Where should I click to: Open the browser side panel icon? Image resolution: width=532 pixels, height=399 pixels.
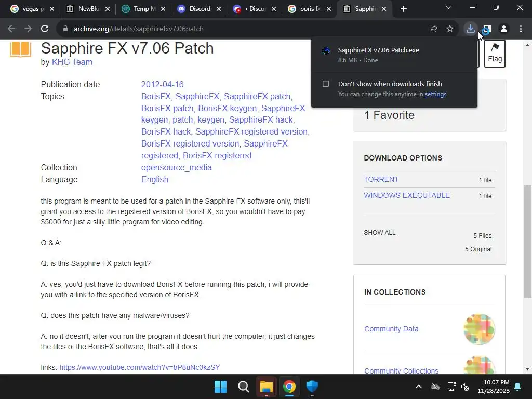[x=487, y=29]
